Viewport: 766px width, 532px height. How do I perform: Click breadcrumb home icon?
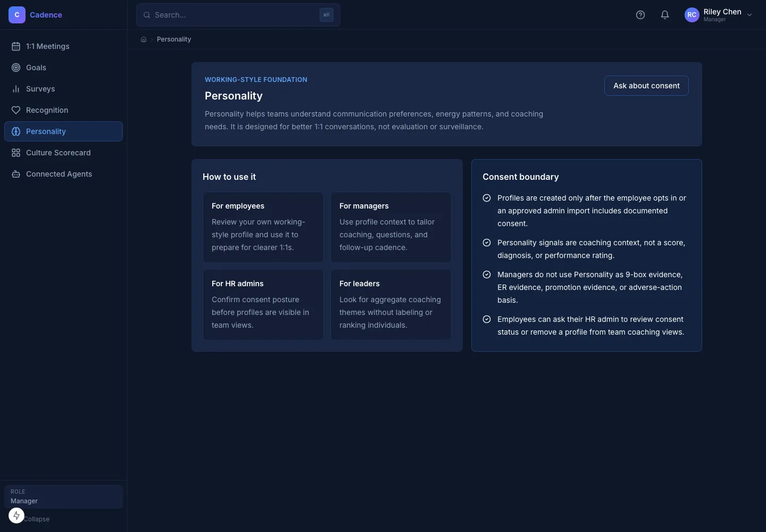click(x=144, y=39)
